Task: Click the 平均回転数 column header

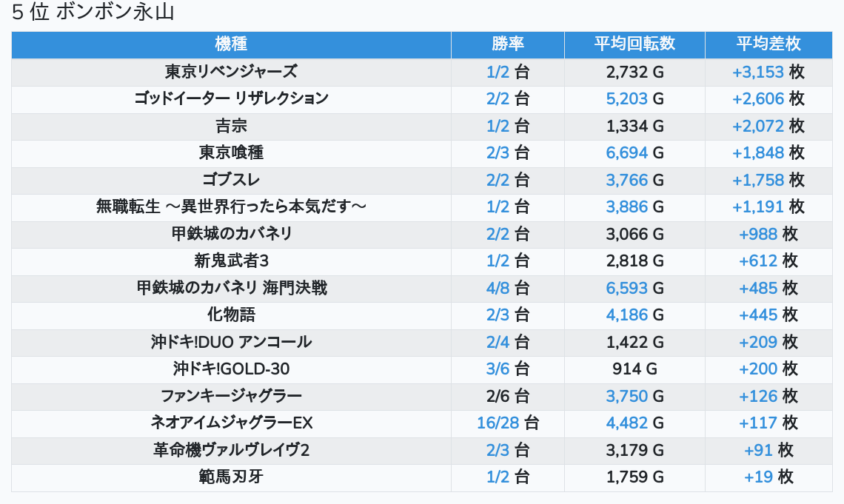Action: coord(634,44)
